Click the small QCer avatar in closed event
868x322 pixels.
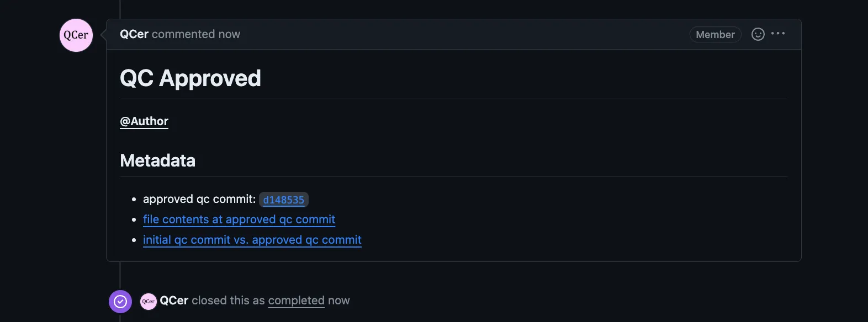tap(149, 301)
